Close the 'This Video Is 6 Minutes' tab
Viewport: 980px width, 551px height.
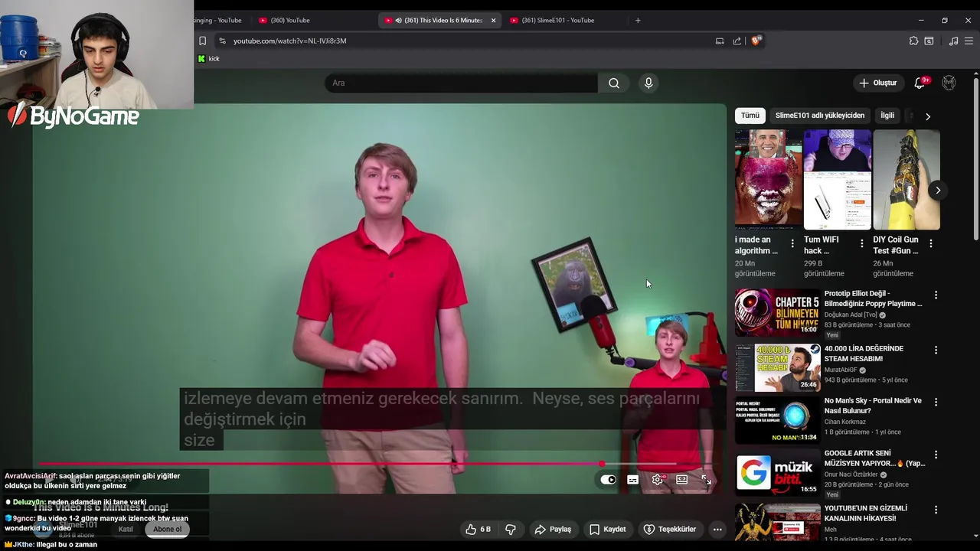493,20
